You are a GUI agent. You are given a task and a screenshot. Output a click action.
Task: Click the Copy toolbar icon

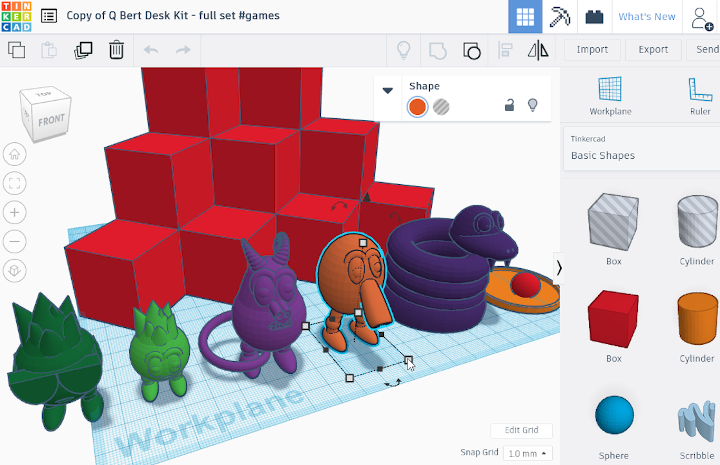tap(17, 50)
